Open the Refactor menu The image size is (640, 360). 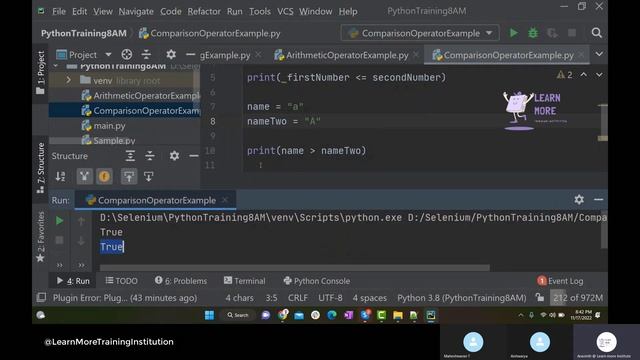point(204,11)
